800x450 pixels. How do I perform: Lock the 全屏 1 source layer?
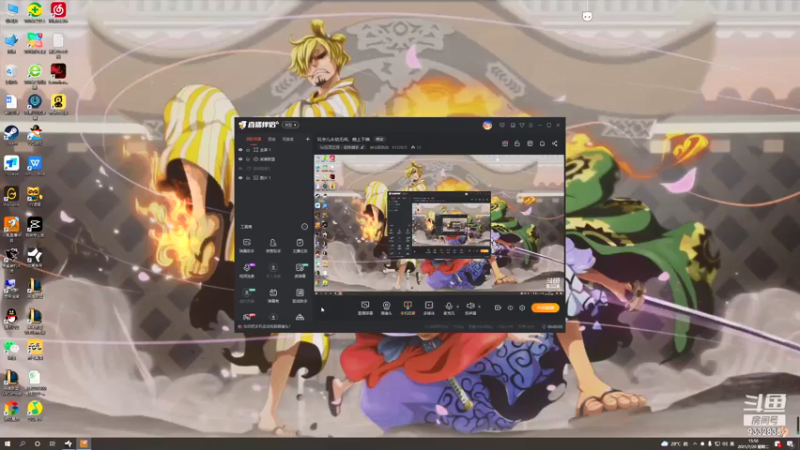(x=248, y=150)
